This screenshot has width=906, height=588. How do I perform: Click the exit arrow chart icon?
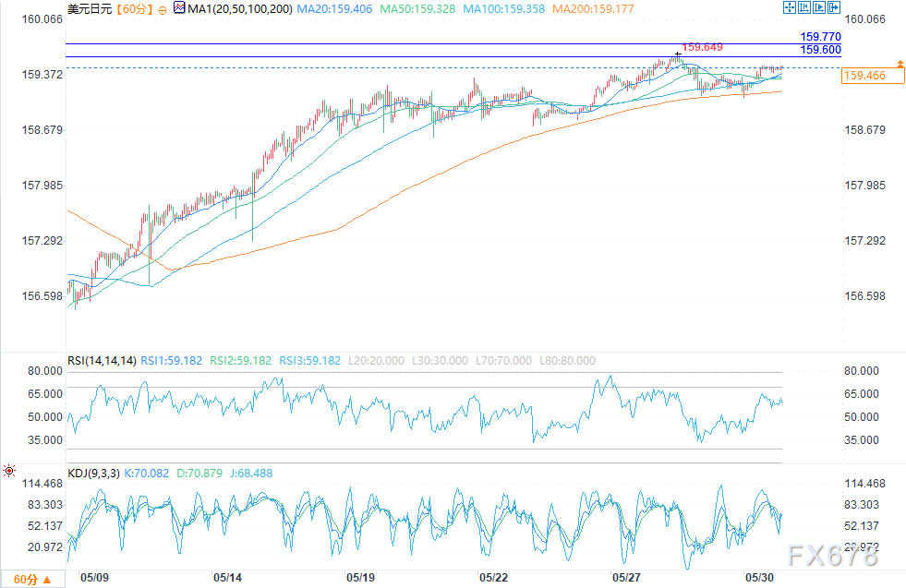(834, 7)
